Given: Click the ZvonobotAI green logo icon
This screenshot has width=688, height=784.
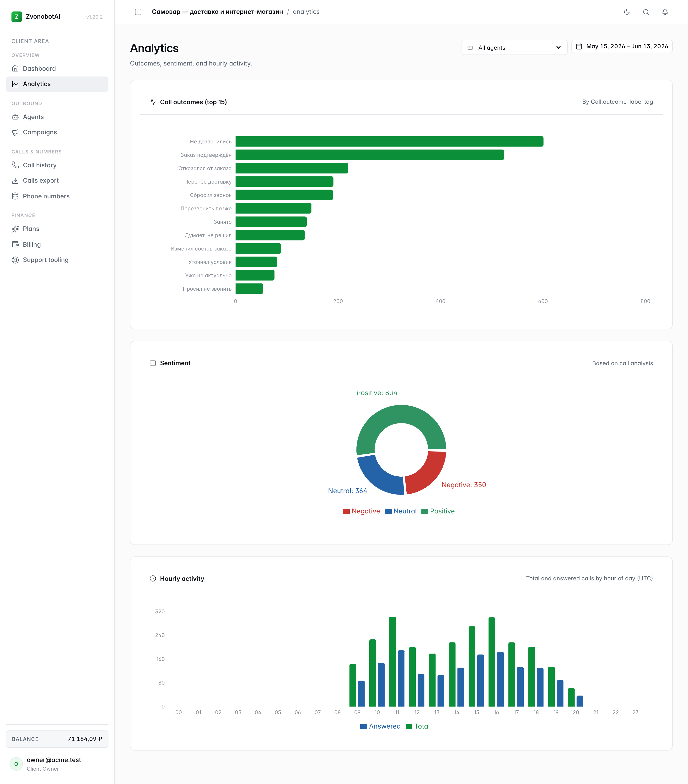Looking at the screenshot, I should click(x=16, y=16).
